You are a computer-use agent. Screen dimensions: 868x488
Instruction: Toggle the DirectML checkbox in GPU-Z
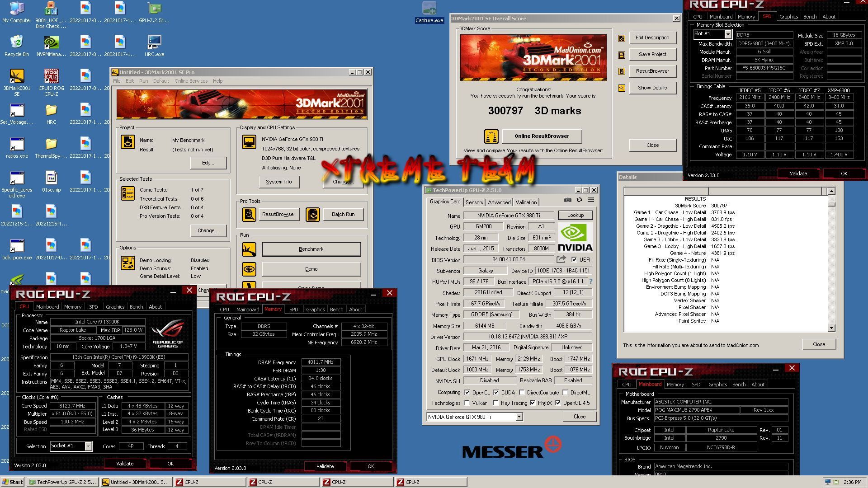tap(565, 392)
